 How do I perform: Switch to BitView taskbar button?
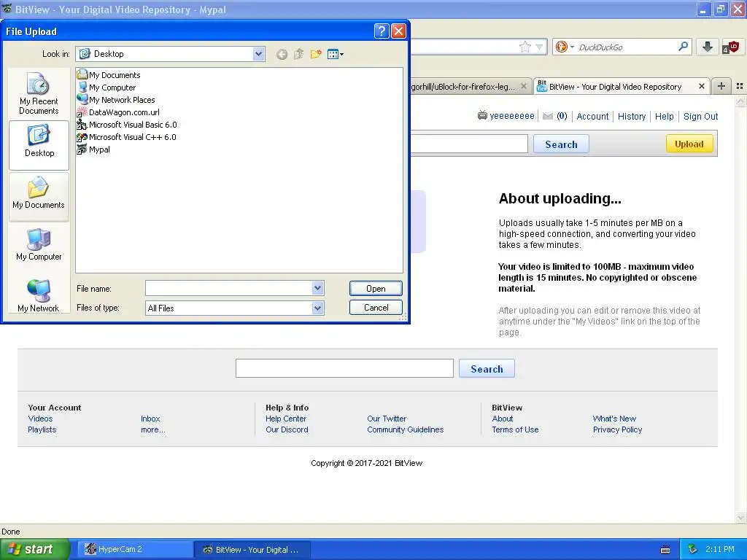point(252,550)
